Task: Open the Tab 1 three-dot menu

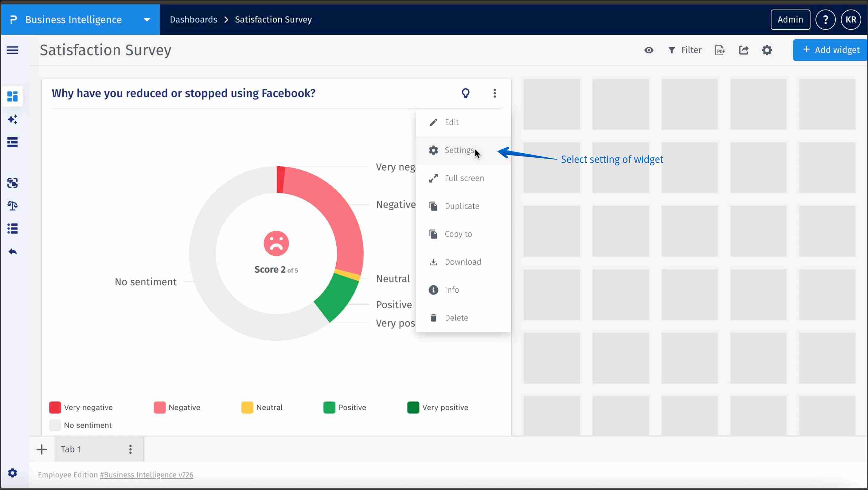Action: [130, 449]
